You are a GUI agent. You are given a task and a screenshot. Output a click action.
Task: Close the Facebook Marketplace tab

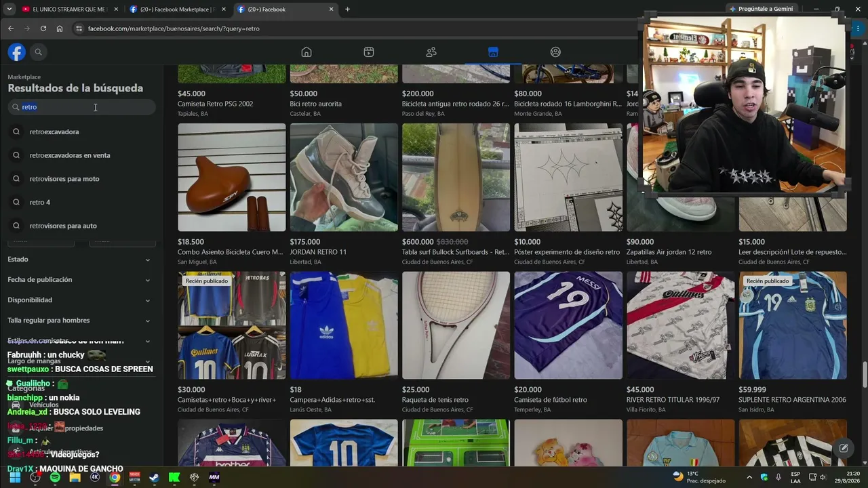coord(224,9)
